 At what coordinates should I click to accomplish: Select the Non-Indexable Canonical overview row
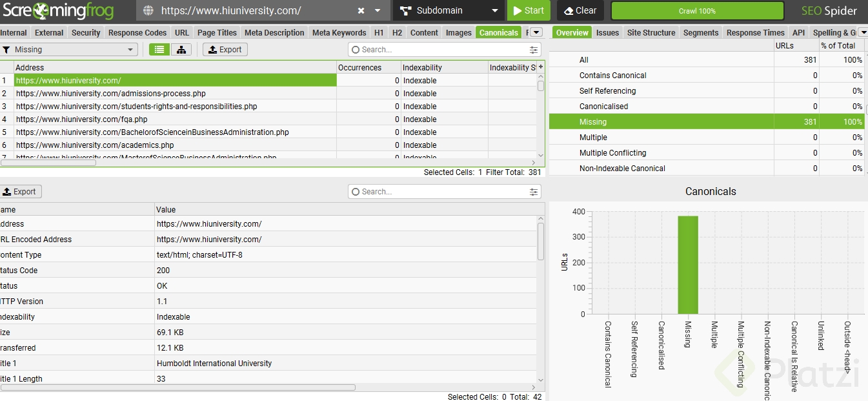707,169
